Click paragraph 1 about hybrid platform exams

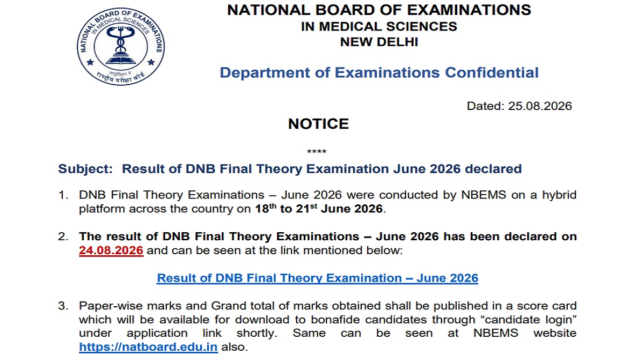coord(327,202)
